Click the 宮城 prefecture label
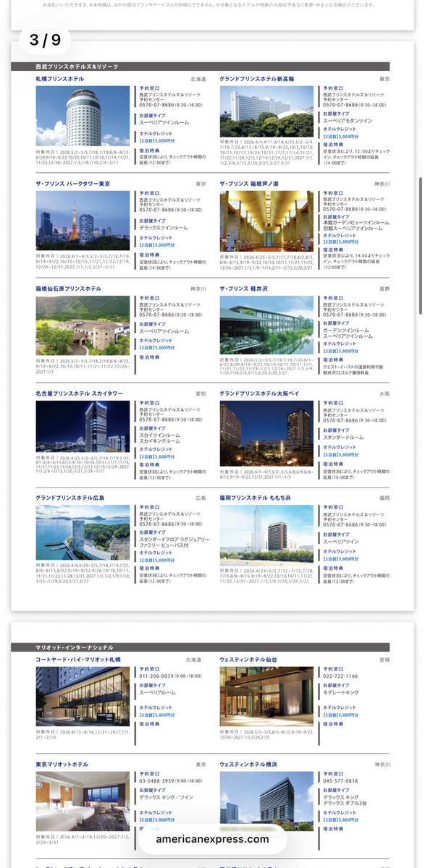 click(385, 660)
